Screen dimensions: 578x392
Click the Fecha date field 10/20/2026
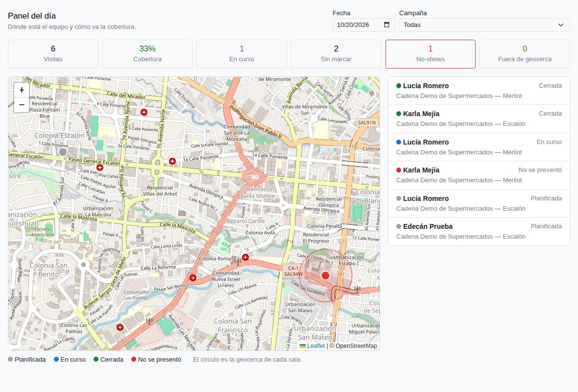[x=363, y=25]
